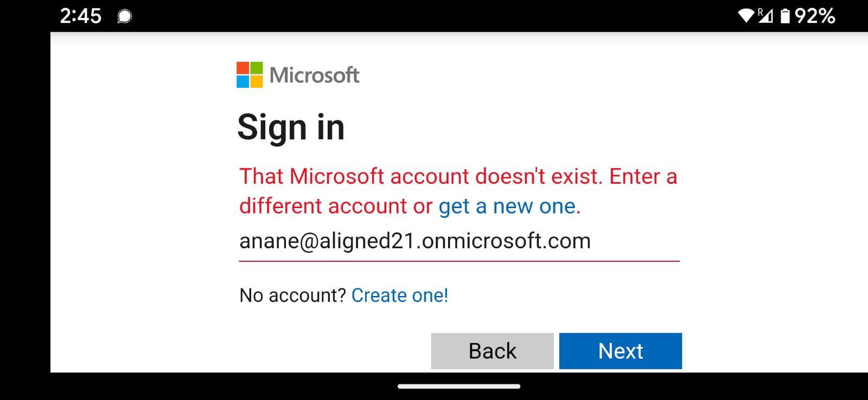Click the red underline beneath email field
The image size is (868, 400).
[459, 261]
